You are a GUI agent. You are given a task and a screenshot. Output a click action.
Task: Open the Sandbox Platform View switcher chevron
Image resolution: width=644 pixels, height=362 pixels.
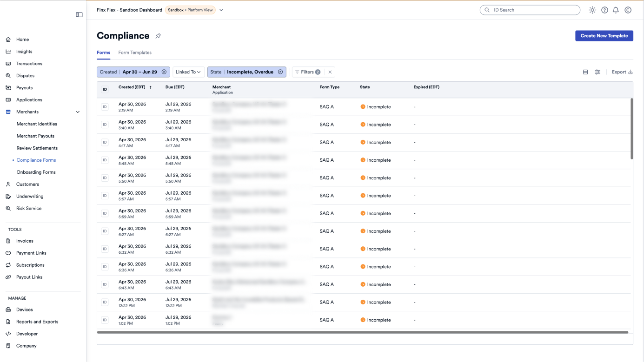tap(221, 10)
